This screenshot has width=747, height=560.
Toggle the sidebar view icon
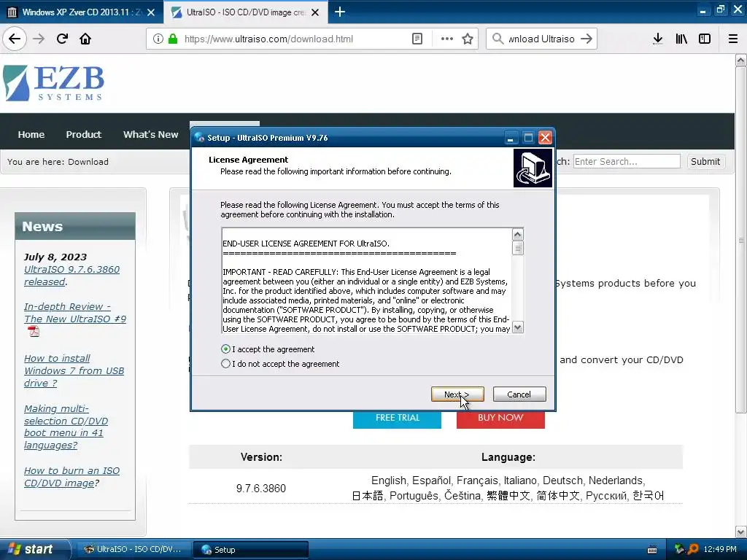click(705, 39)
